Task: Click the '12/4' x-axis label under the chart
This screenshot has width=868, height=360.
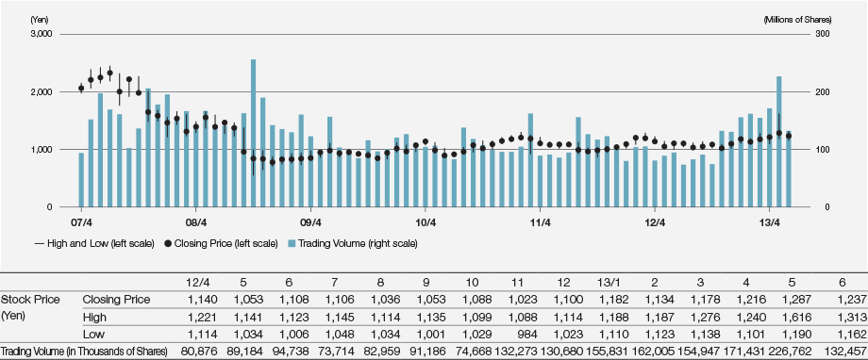Action: coord(655,223)
